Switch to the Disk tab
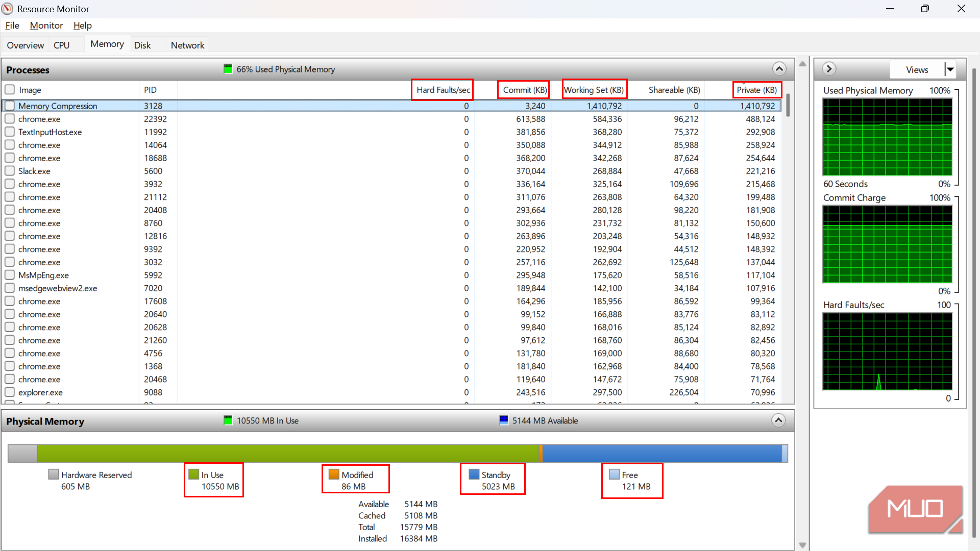This screenshot has width=980, height=551. pos(142,45)
